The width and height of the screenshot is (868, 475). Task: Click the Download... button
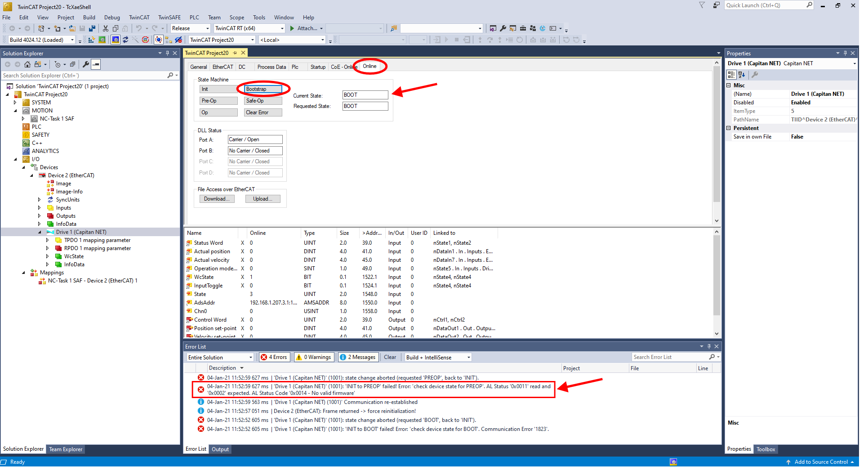click(x=217, y=199)
